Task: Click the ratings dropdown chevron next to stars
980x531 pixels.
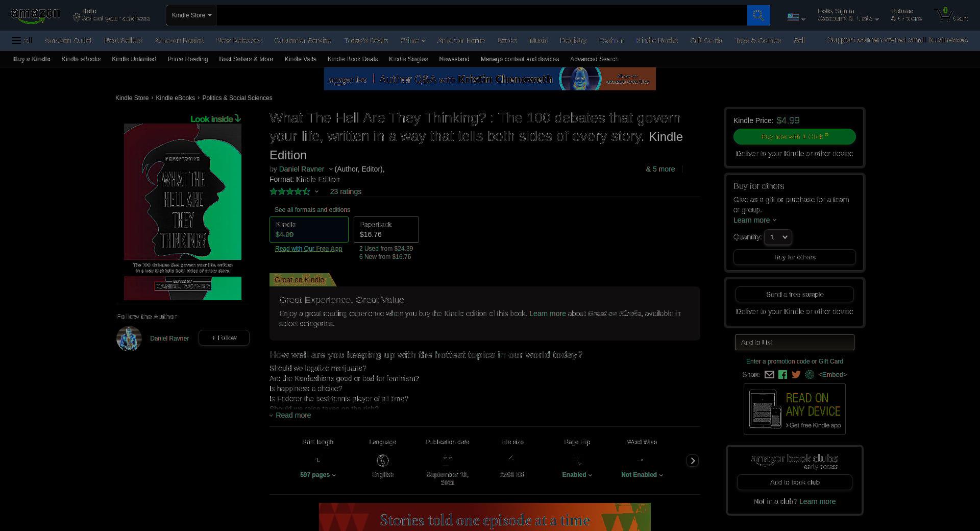Action: (x=316, y=191)
